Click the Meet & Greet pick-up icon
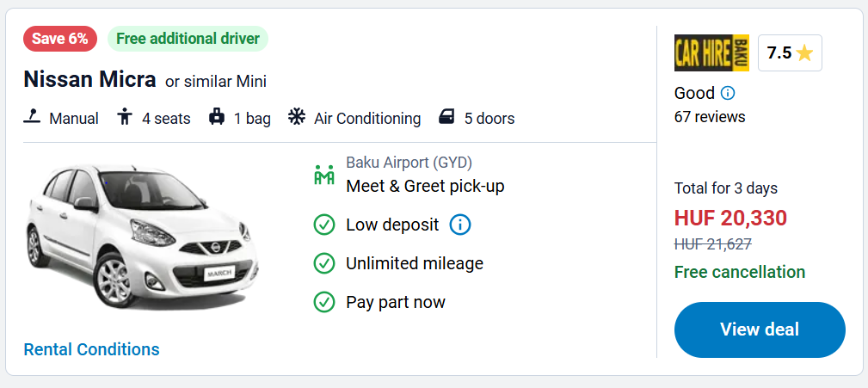Screen dimensions: 868x388 click(323, 174)
